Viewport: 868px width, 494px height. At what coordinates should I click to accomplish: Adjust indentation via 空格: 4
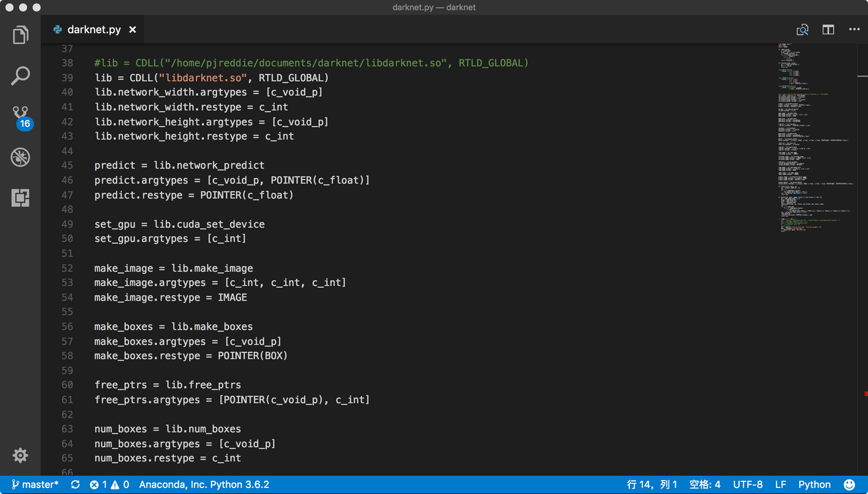pos(705,484)
